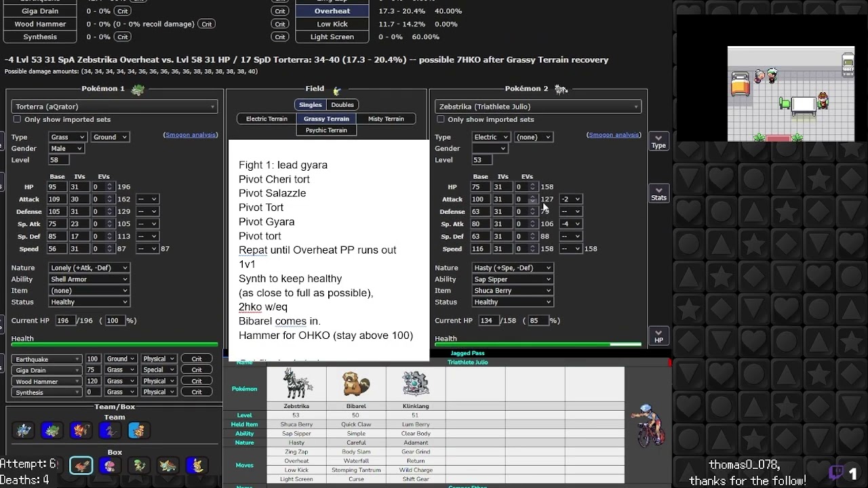Toggle Pokémon 2 'Only show imported sets'

(x=441, y=119)
